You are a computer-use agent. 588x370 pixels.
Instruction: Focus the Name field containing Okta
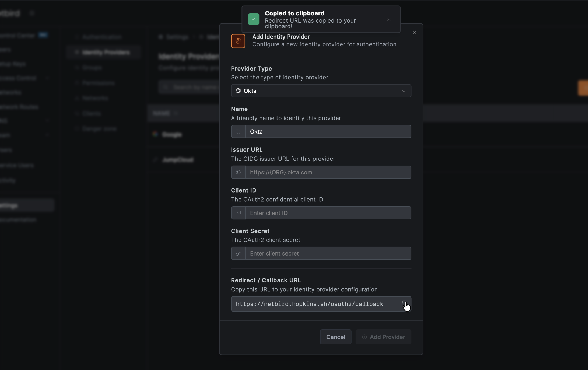pos(328,132)
